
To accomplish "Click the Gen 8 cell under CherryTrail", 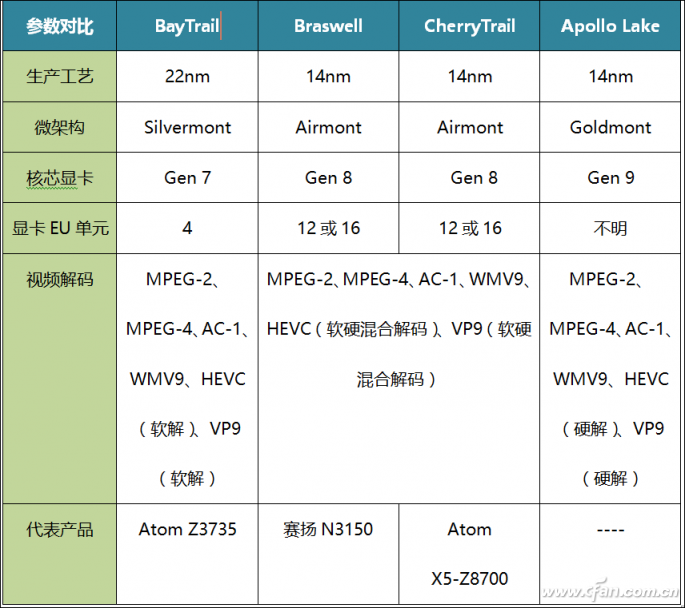I will [x=469, y=177].
